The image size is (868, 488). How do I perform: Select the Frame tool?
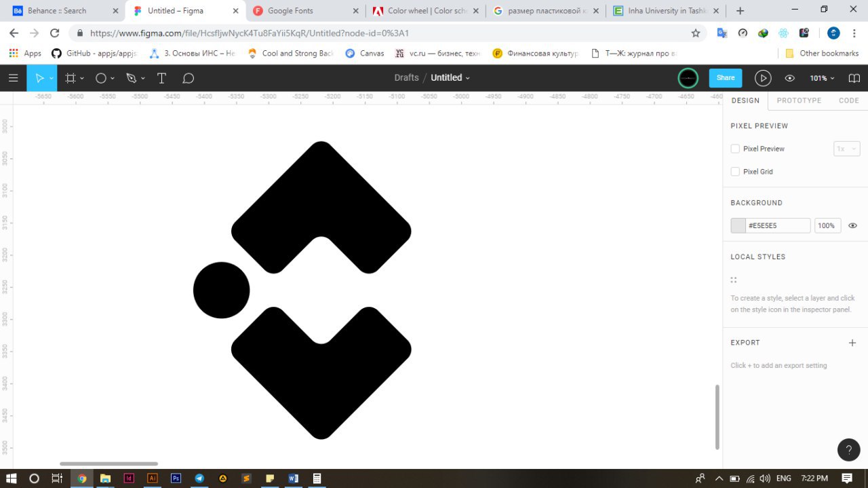tap(70, 78)
